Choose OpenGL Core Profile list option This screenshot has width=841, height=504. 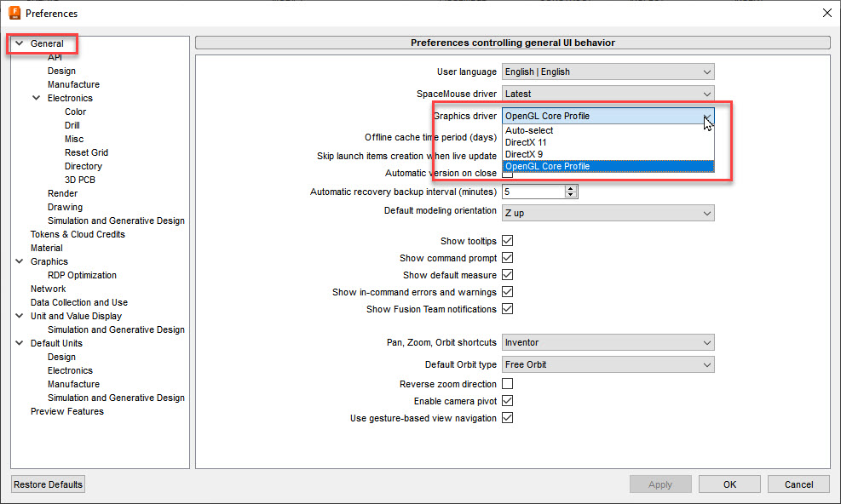608,166
